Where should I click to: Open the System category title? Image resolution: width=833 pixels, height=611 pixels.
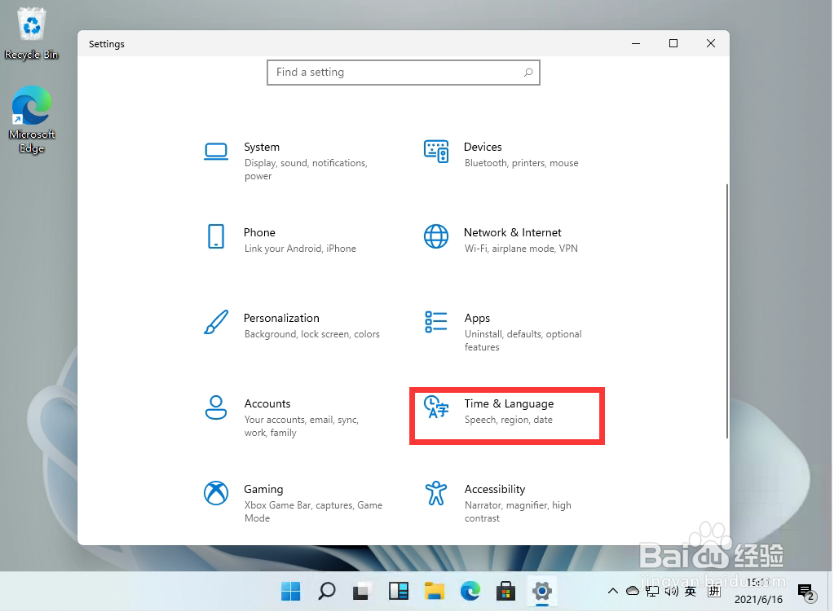coord(262,147)
